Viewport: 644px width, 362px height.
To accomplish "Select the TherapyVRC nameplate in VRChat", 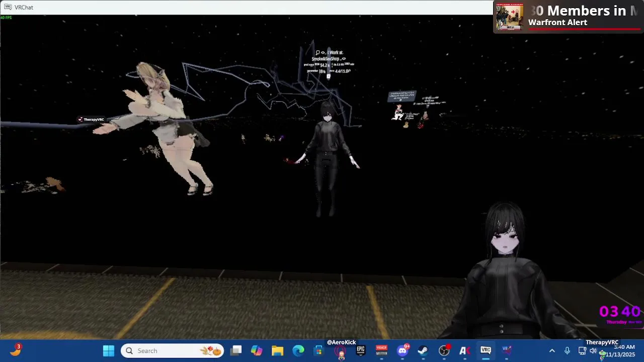I will (91, 120).
